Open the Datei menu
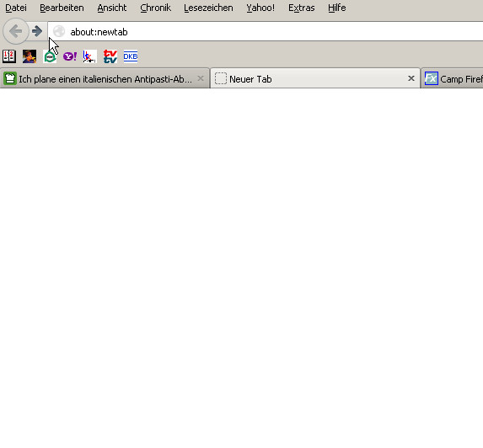 coord(16,8)
